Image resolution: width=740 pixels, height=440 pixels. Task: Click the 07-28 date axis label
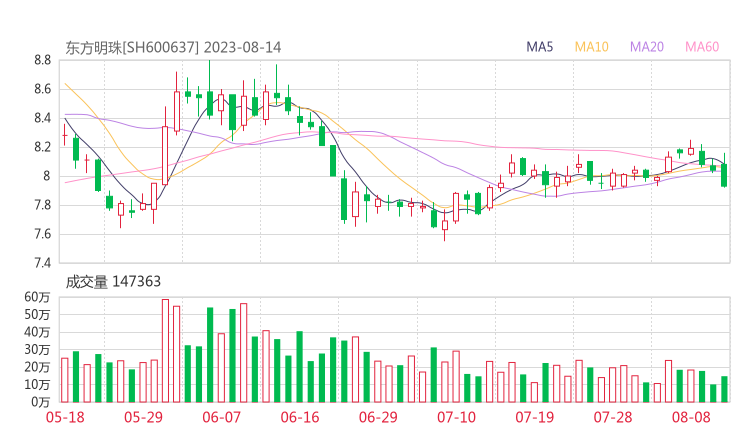tap(613, 417)
